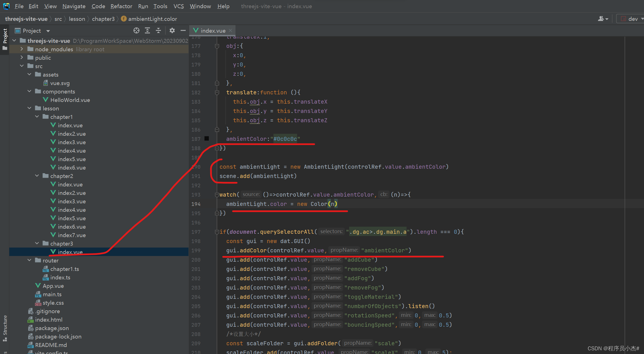Image resolution: width=644 pixels, height=354 pixels.
Task: Close the index.vue editor tab
Action: click(231, 30)
